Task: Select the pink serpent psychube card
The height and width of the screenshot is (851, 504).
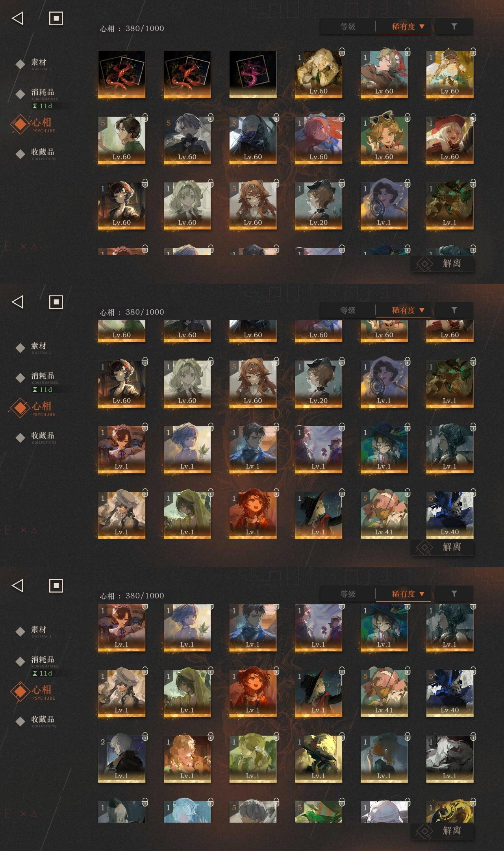Action: point(253,74)
